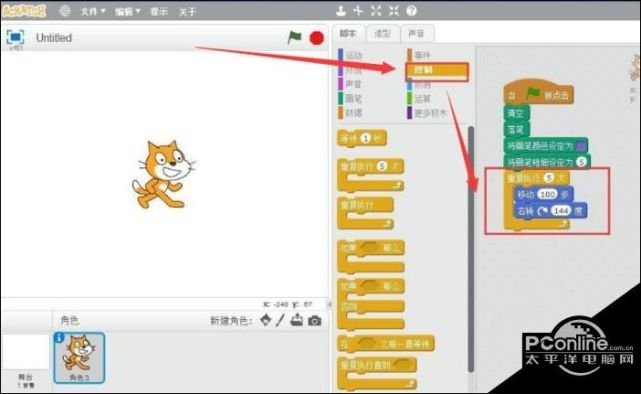Stop the project with the red button
This screenshot has width=641, height=394.
pyautogui.click(x=317, y=38)
